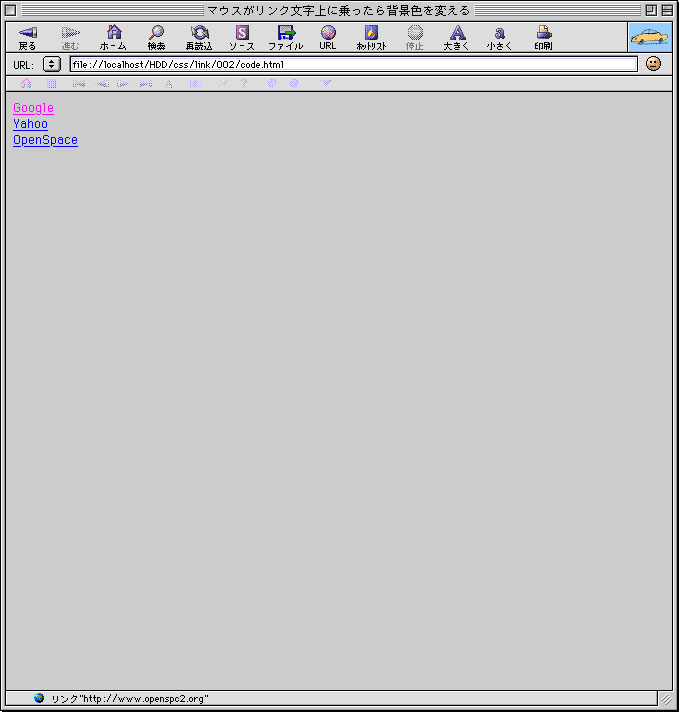
Task: Click the smiley face status icon
Action: pos(653,64)
